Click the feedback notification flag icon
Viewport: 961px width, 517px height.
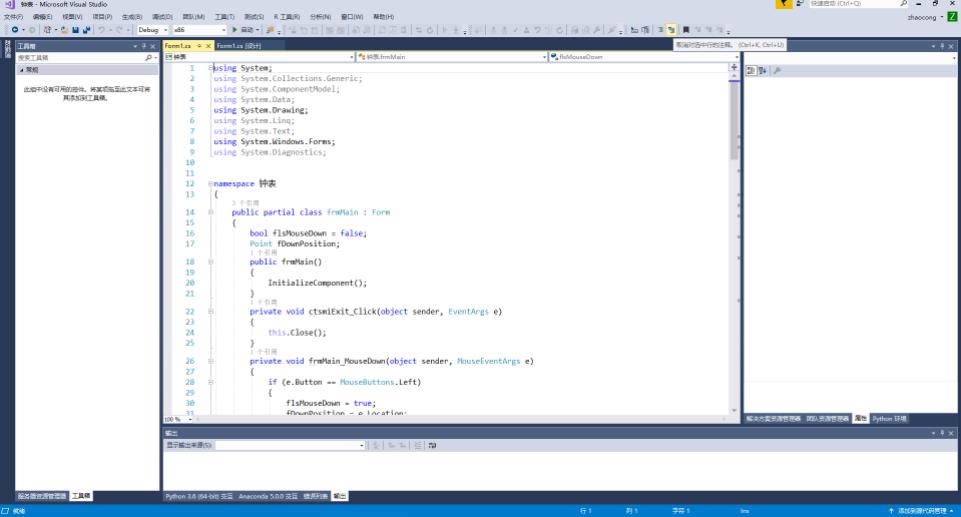pyautogui.click(x=785, y=4)
